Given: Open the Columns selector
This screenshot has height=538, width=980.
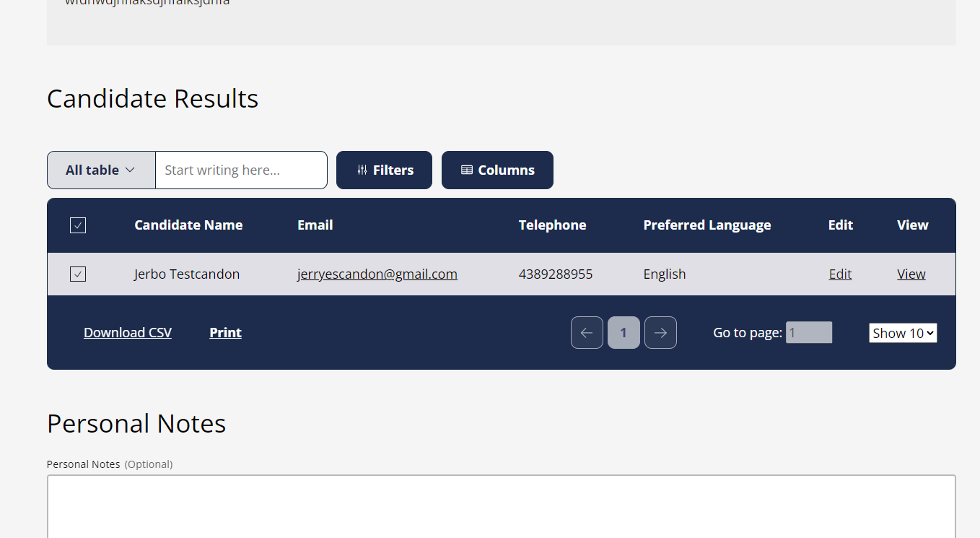Looking at the screenshot, I should coord(497,170).
